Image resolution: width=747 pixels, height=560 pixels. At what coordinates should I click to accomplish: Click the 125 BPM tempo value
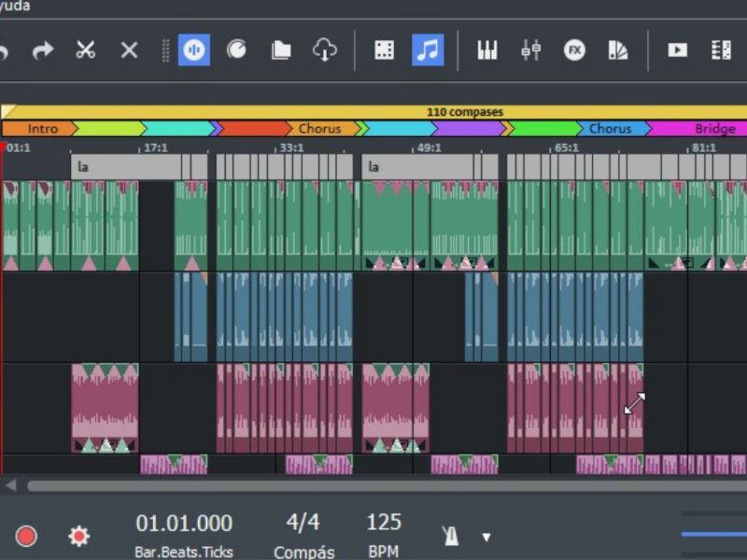[384, 523]
